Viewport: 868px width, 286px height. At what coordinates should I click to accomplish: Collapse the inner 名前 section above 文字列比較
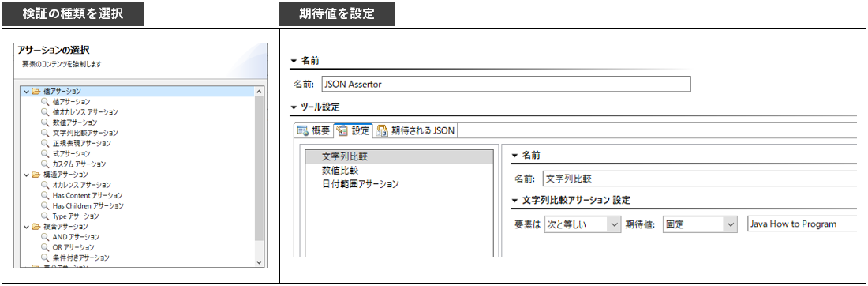[514, 156]
